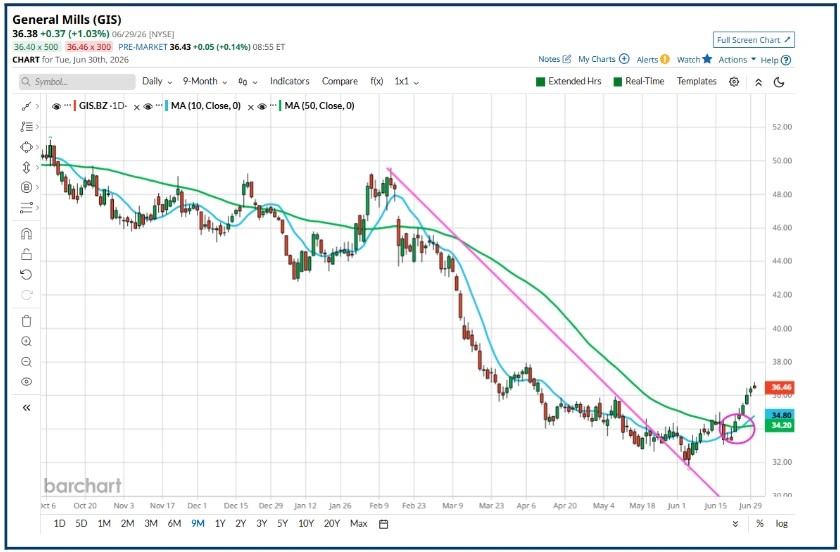Image resolution: width=840 pixels, height=552 pixels.
Task: Hide the GIS.BZ price series
Action: click(56, 106)
